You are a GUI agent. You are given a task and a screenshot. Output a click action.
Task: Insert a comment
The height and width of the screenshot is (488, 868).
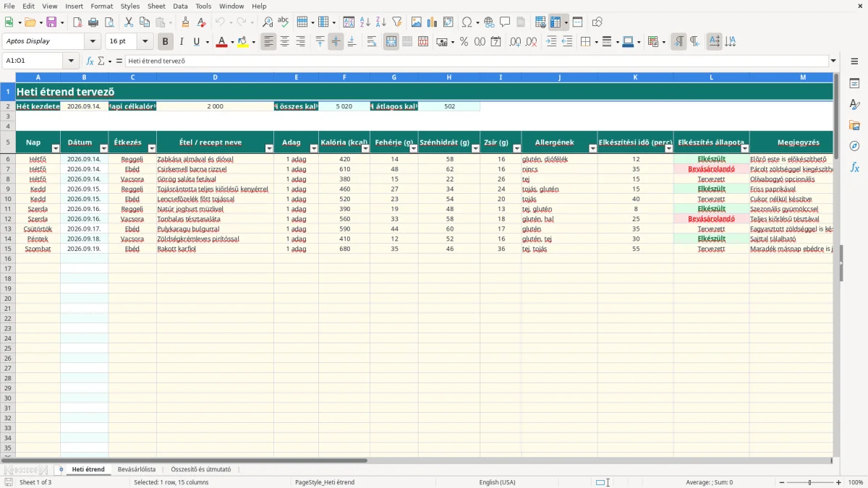point(505,22)
